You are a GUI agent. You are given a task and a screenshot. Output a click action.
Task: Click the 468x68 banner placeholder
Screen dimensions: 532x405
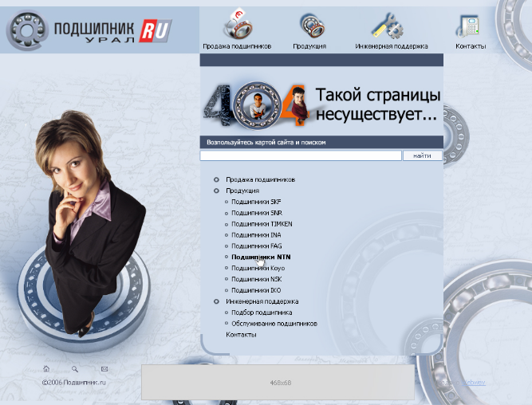(278, 382)
